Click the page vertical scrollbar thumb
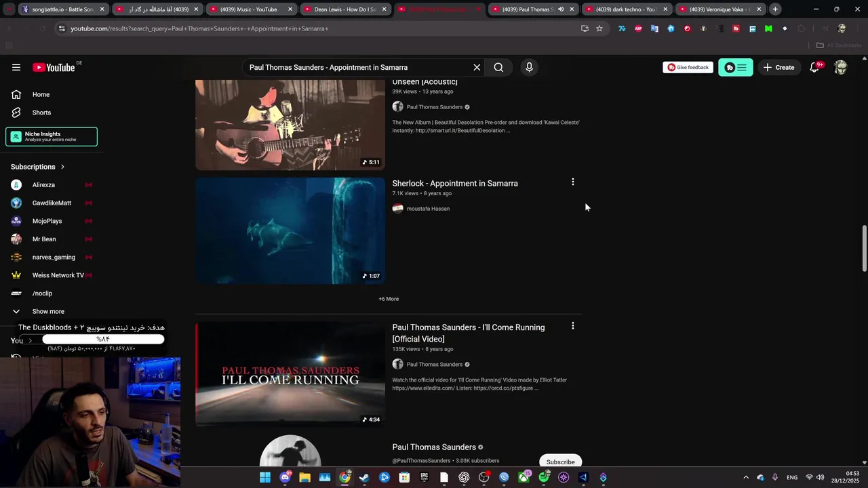 (x=864, y=249)
